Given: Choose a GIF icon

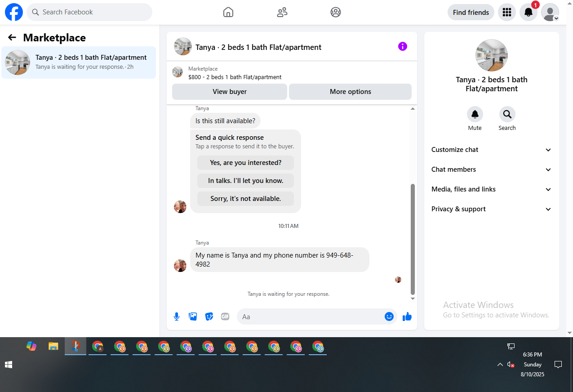Looking at the screenshot, I should click(225, 316).
